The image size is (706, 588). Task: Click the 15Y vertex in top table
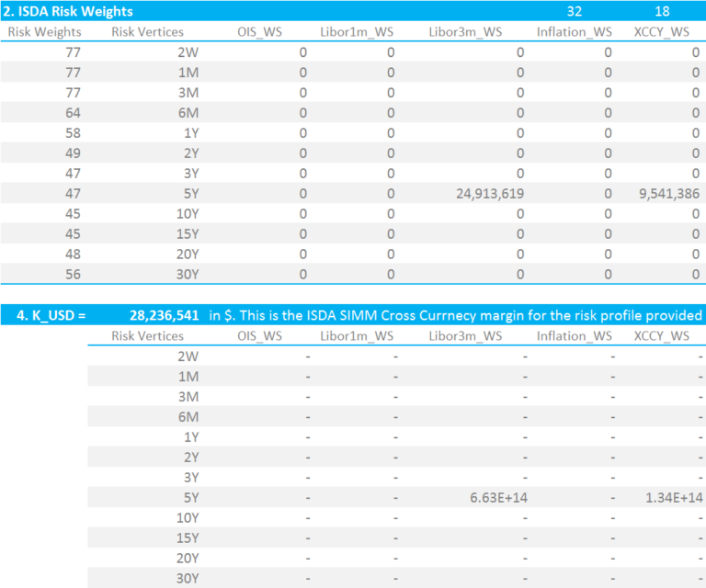[x=188, y=234]
